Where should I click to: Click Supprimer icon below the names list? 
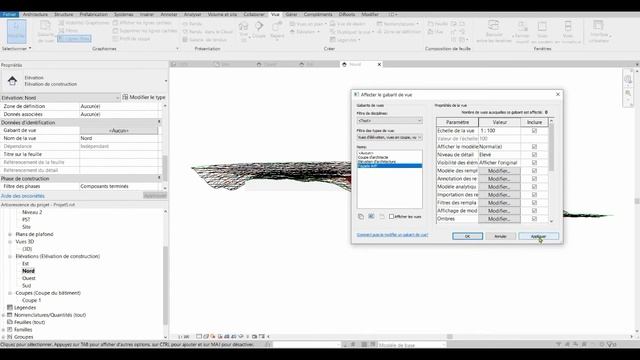click(382, 217)
